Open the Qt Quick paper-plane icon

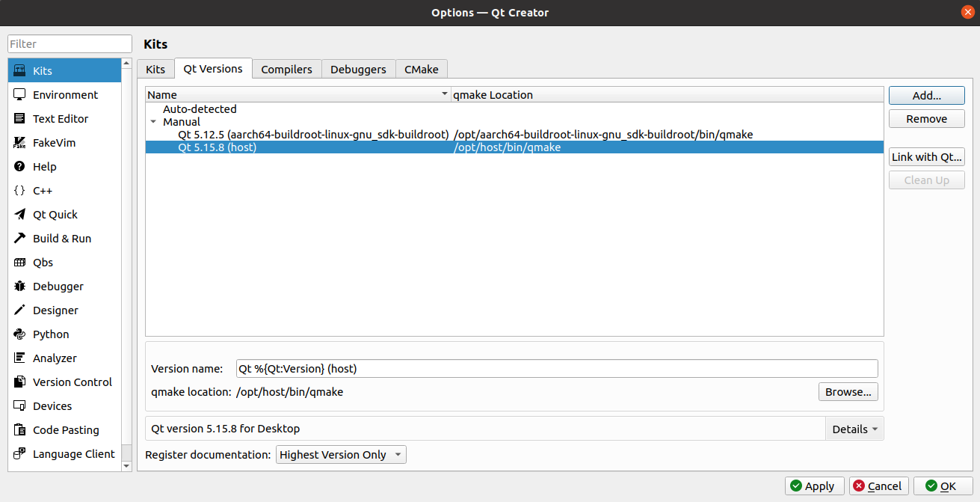click(x=20, y=214)
